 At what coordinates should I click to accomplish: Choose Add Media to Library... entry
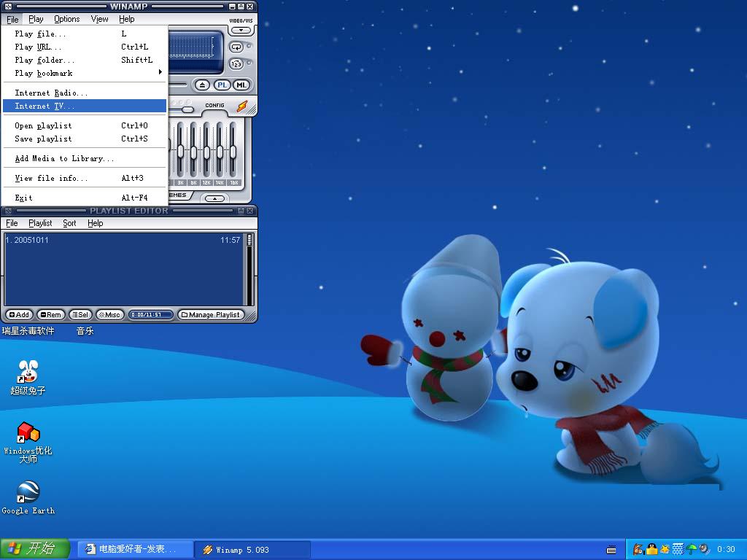pos(85,158)
